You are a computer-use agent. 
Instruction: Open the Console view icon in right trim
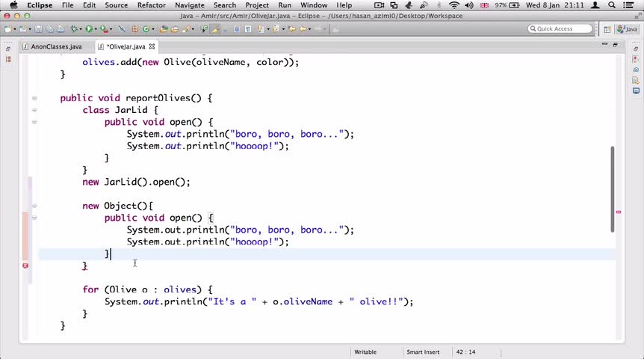(636, 91)
